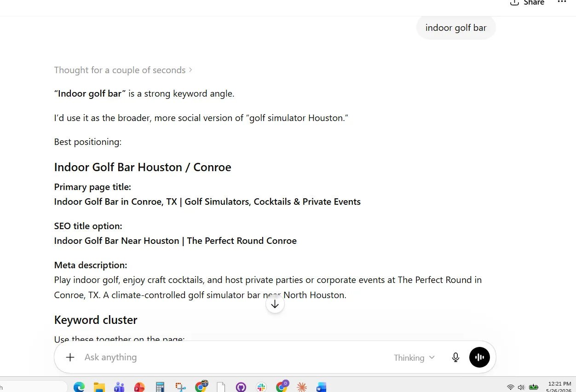Open GitHub Desktop from the taskbar

pyautogui.click(x=241, y=387)
